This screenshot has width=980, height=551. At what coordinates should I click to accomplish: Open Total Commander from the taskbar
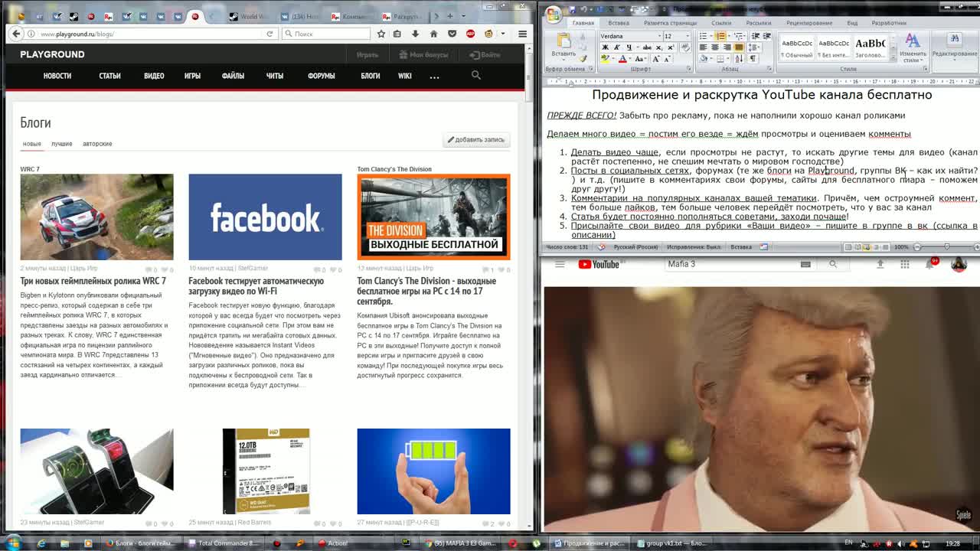point(224,543)
